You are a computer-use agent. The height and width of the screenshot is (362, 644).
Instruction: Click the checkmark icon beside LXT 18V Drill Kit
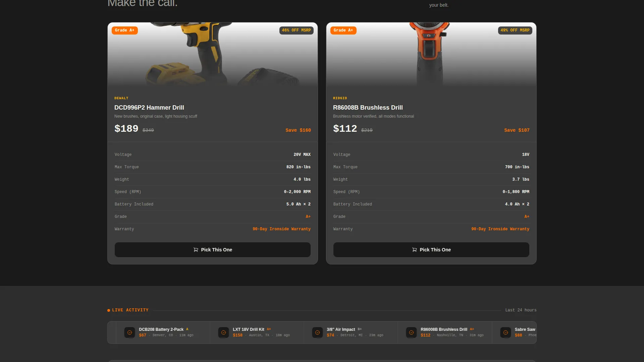point(223,333)
